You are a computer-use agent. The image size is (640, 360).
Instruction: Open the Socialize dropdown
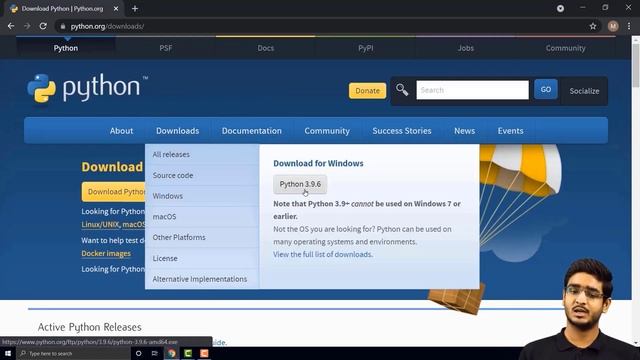point(584,91)
